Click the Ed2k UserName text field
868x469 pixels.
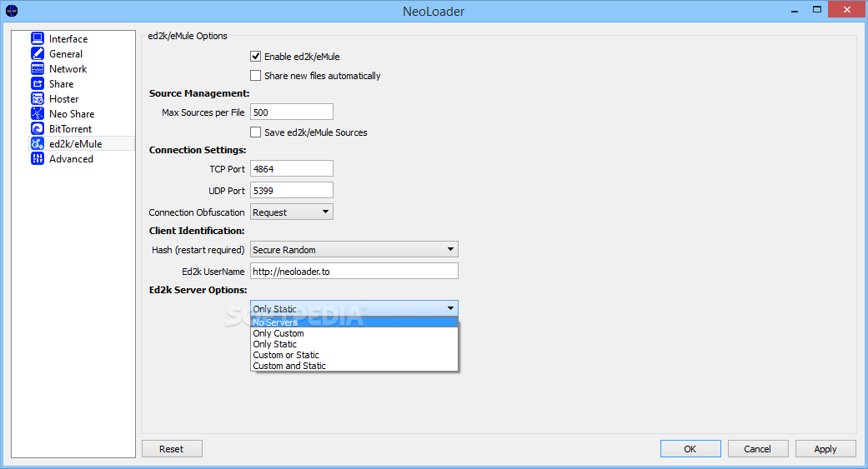(354, 271)
